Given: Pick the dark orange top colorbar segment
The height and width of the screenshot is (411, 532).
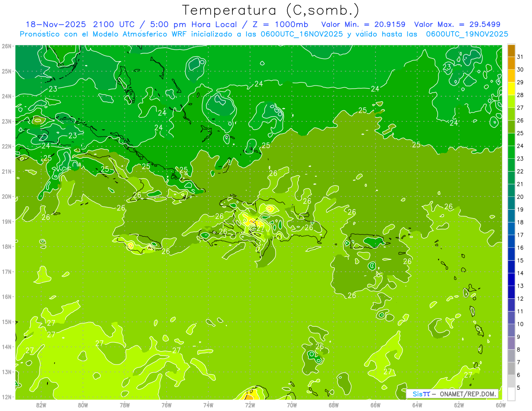Looking at the screenshot, I should pos(512,51).
